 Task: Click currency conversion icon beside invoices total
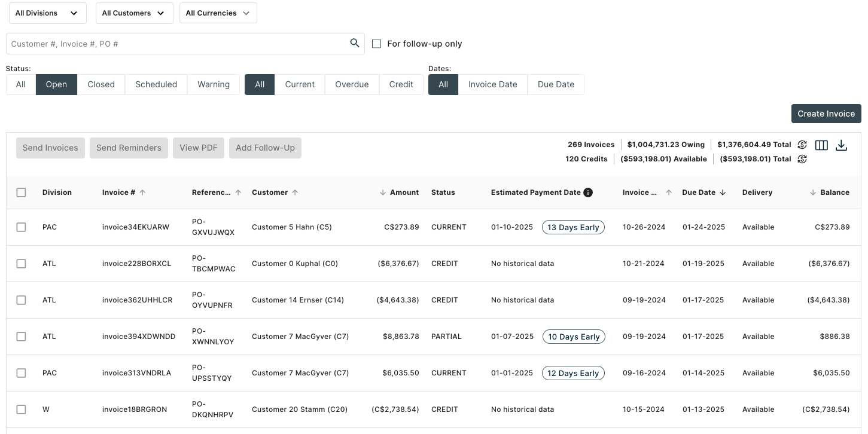pyautogui.click(x=802, y=145)
